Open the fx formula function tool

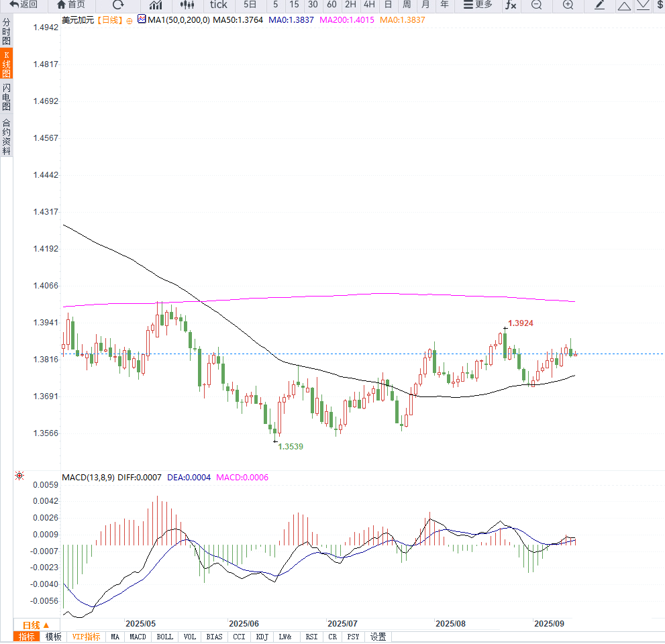point(511,5)
